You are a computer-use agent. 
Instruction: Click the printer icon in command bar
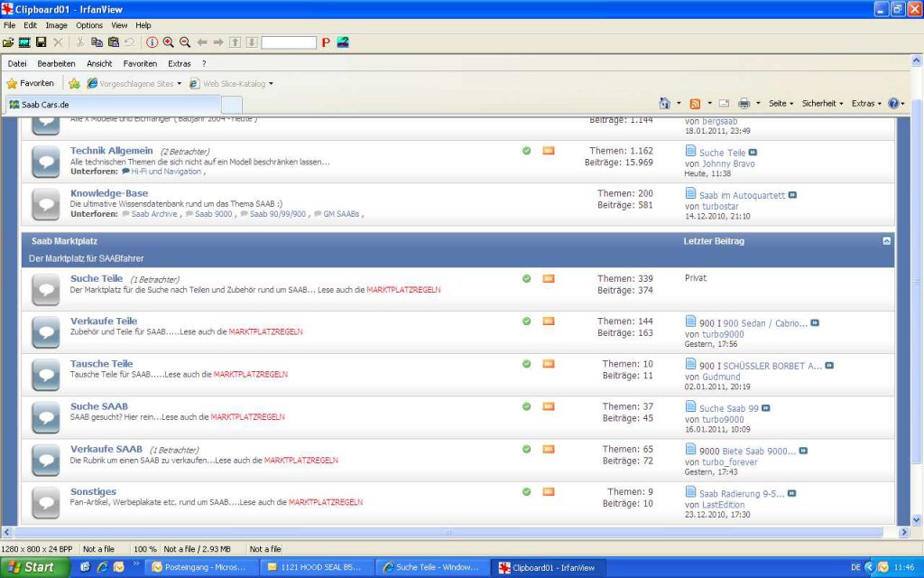click(x=744, y=104)
